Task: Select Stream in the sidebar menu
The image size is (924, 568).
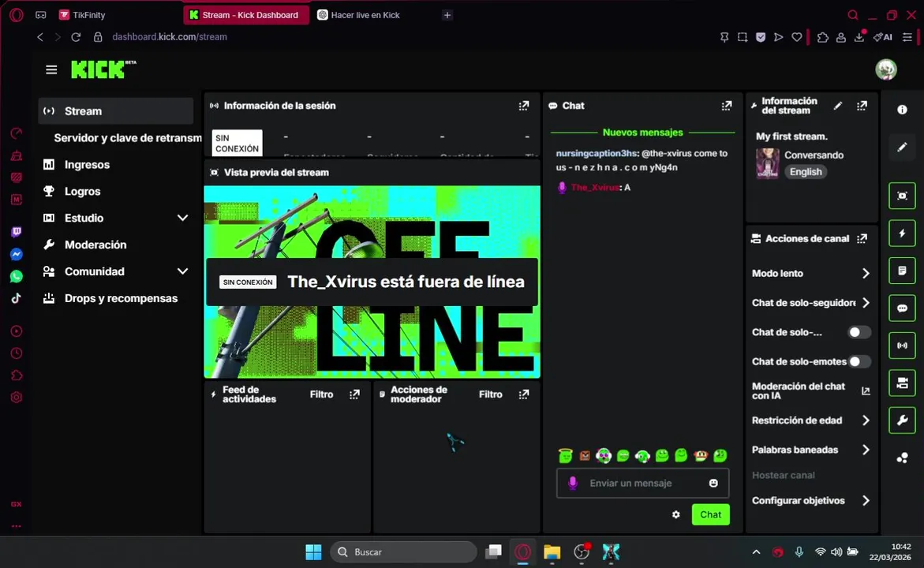Action: [115, 111]
